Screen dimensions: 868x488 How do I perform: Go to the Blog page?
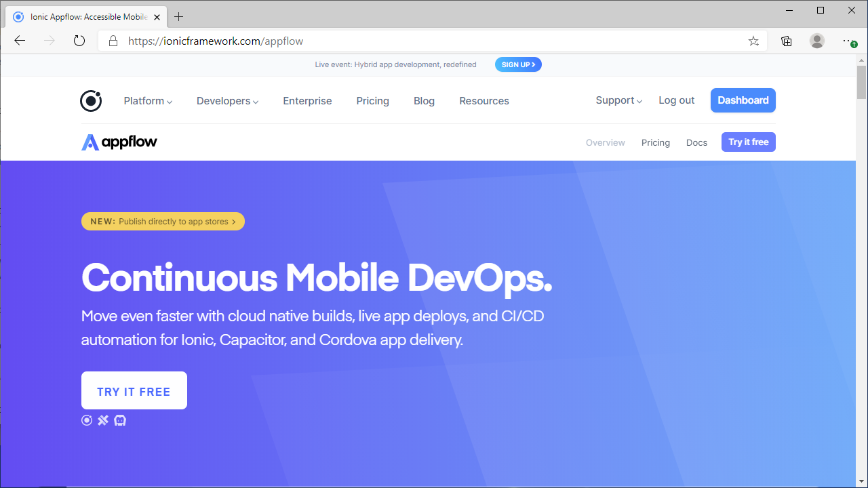(x=424, y=101)
